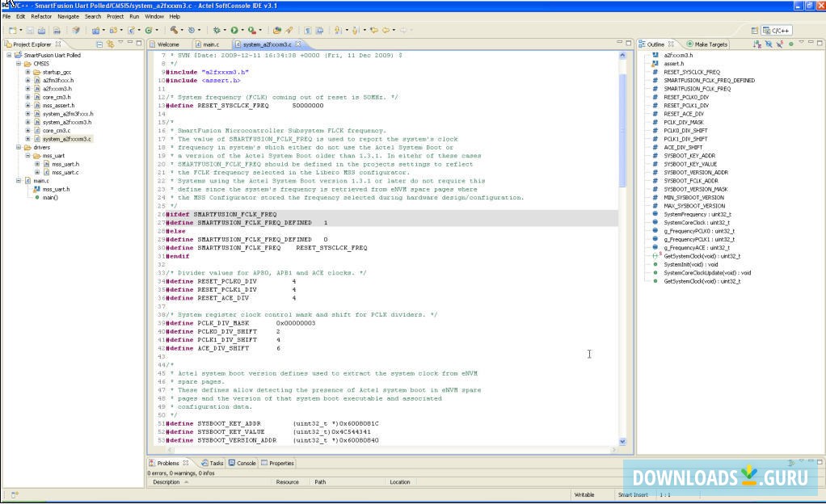Click the C/C++ perspective button
Screen dimensions: 826x504
pos(777,30)
